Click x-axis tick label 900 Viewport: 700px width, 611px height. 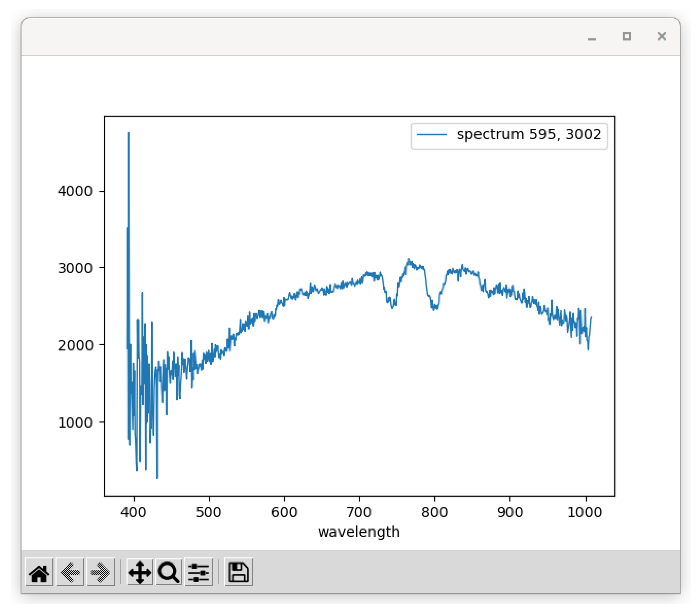(510, 513)
